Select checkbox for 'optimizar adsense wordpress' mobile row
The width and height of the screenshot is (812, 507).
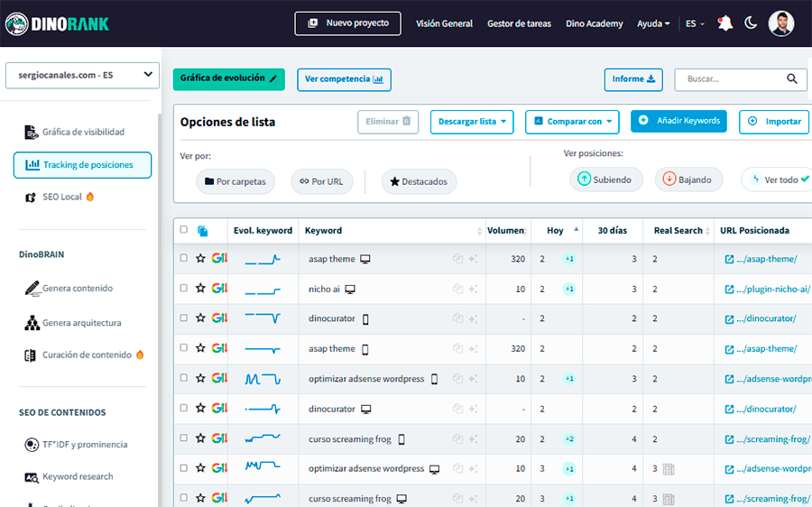[184, 379]
